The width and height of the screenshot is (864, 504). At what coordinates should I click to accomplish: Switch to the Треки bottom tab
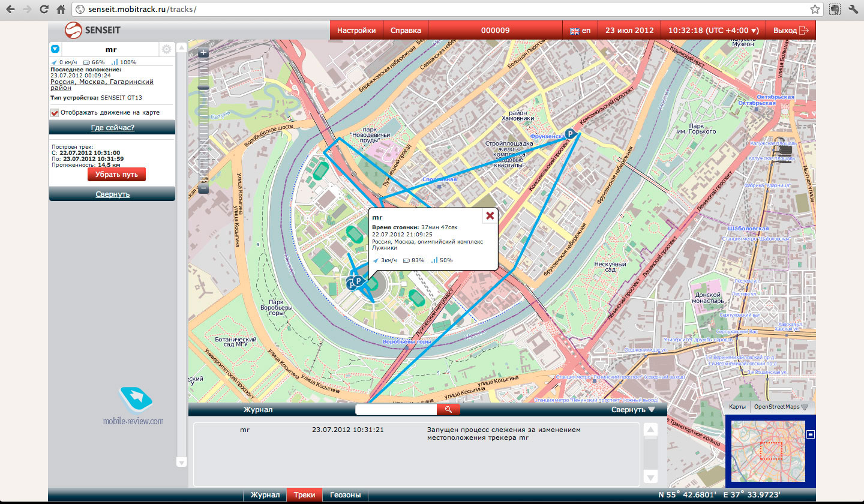304,495
